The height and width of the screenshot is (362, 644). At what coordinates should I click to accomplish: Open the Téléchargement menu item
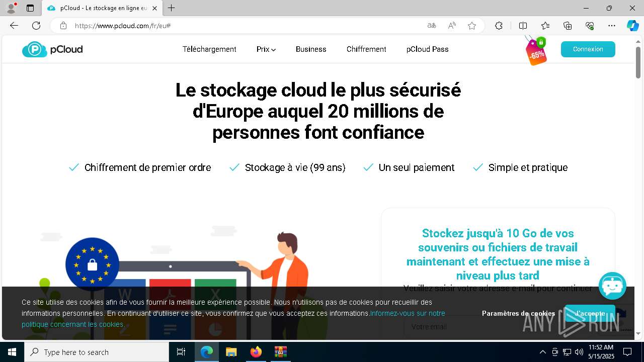pyautogui.click(x=209, y=49)
